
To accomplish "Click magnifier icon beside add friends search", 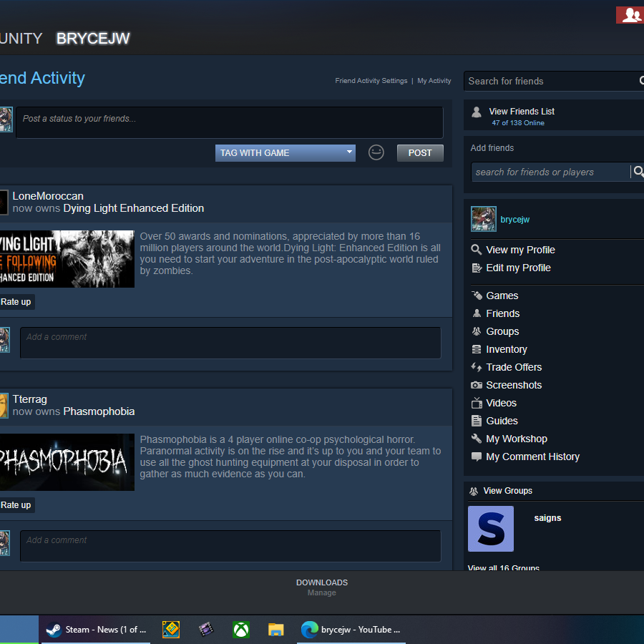I will point(638,172).
